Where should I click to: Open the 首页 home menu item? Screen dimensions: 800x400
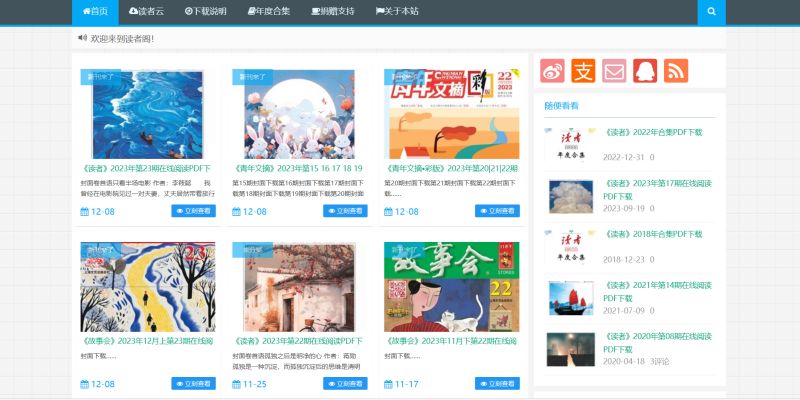pyautogui.click(x=94, y=12)
